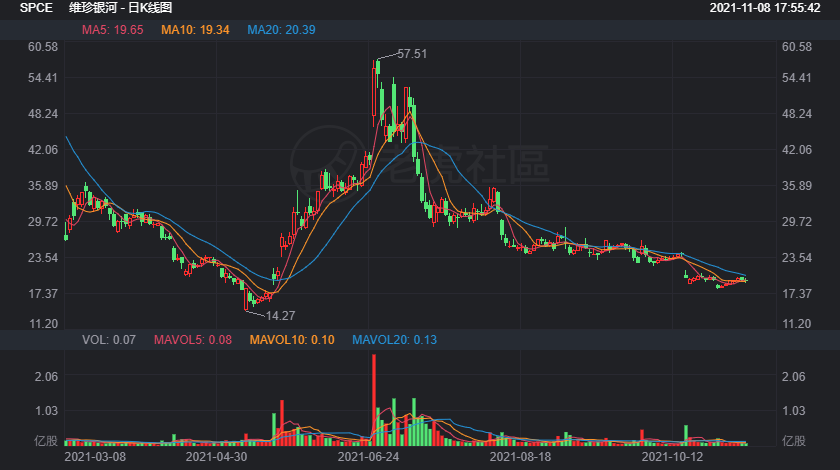Click left volume axis label 1.03
The height and width of the screenshot is (470, 840).
click(x=46, y=411)
